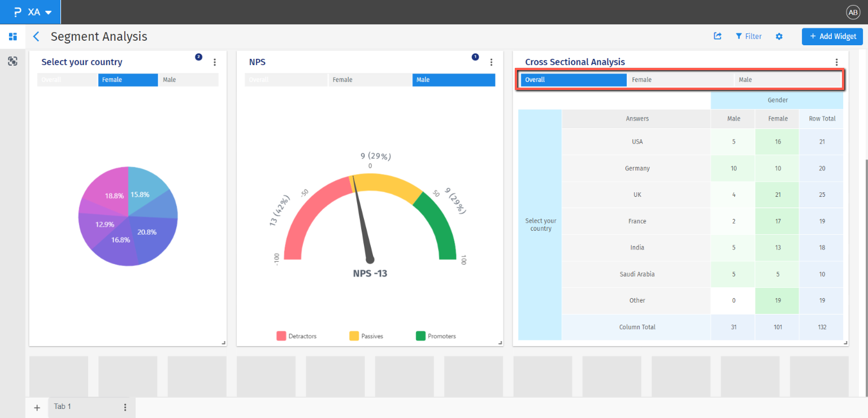Open the Filter panel

(748, 36)
